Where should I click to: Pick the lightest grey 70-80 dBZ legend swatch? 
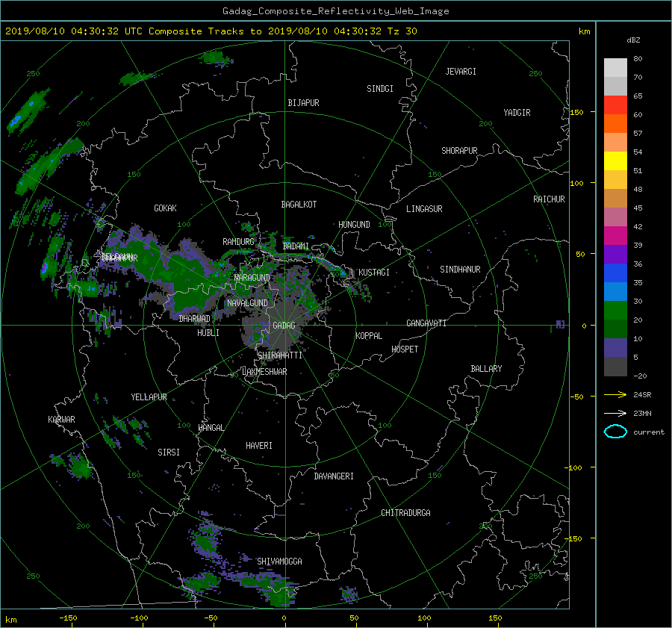[615, 67]
